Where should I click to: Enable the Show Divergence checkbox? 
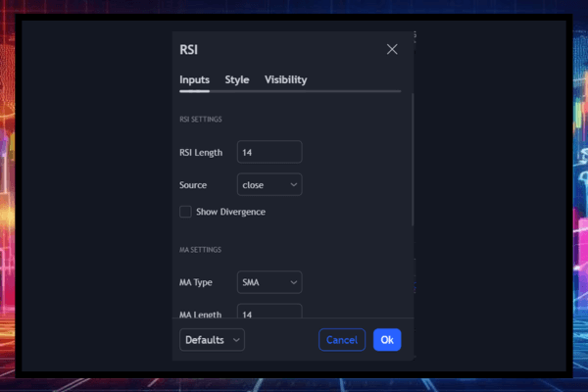(185, 212)
